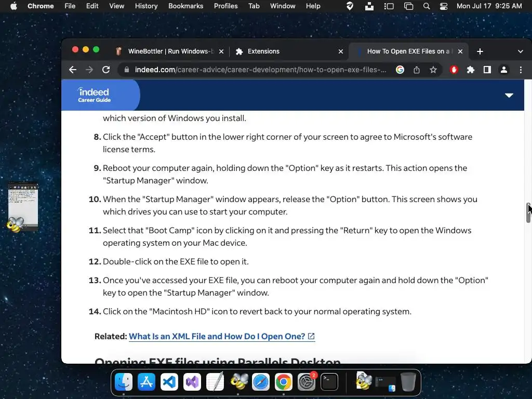Open the Tab menu
This screenshot has height=399, width=532.
pos(254,6)
